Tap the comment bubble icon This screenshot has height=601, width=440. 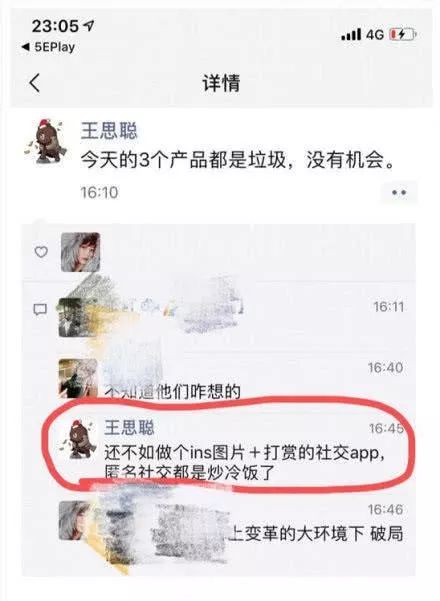coord(41,309)
